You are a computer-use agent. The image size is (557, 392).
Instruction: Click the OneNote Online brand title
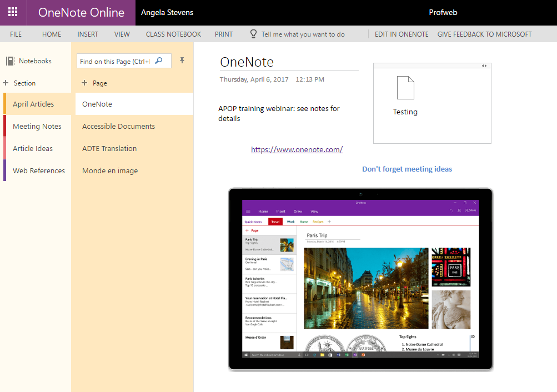tap(81, 12)
